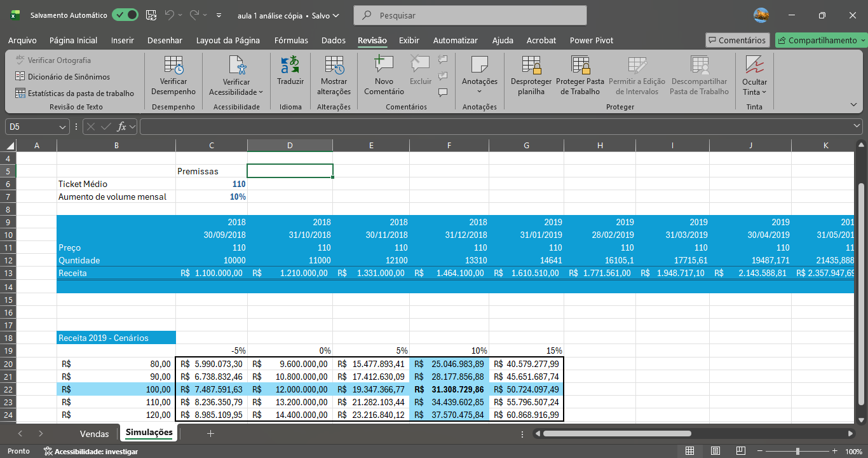Image resolution: width=868 pixels, height=458 pixels.
Task: Click the save icon in title bar
Action: point(151,15)
